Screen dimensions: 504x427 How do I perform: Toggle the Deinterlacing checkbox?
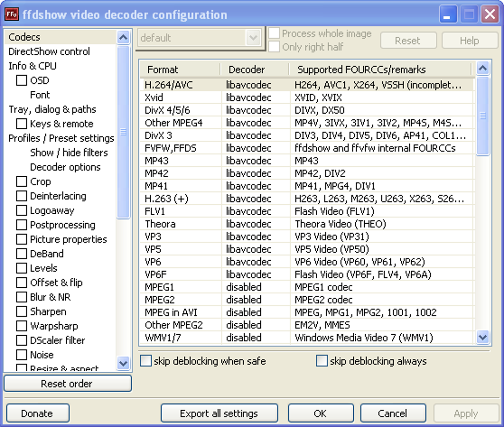pos(22,196)
